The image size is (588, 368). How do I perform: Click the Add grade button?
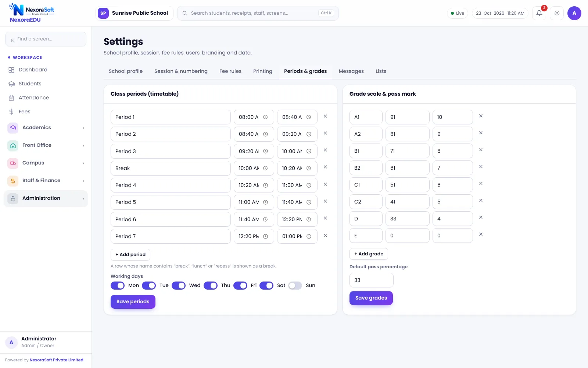[x=369, y=254]
